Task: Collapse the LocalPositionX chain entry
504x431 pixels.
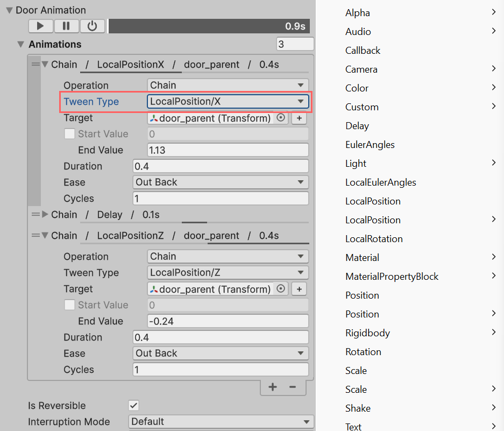Action: point(45,65)
